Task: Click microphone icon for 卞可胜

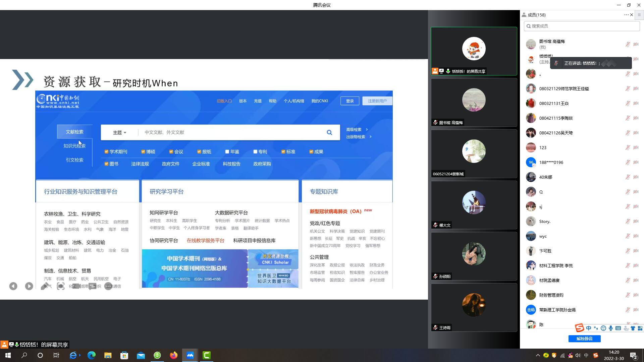Action: coord(628,251)
